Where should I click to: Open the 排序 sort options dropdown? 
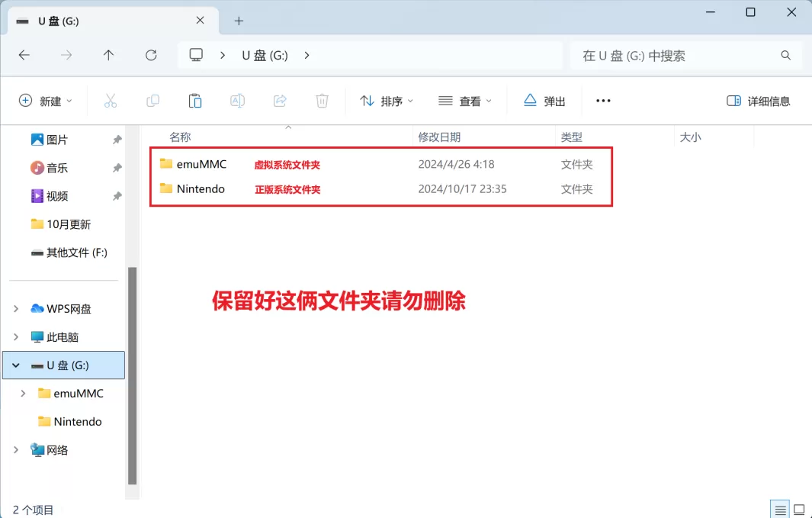click(x=386, y=100)
